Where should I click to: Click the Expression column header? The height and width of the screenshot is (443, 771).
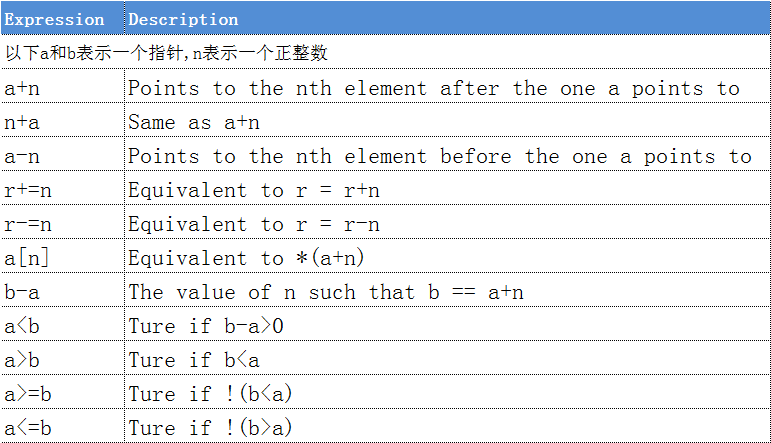(55, 19)
